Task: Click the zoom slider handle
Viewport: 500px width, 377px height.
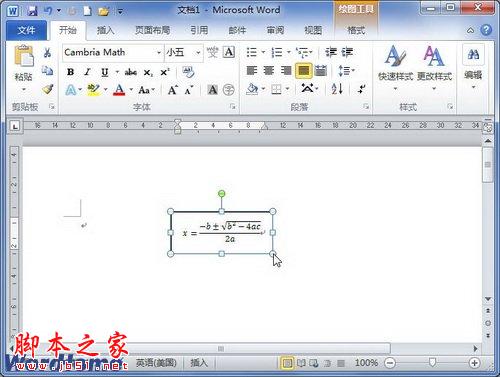Action: (x=432, y=362)
